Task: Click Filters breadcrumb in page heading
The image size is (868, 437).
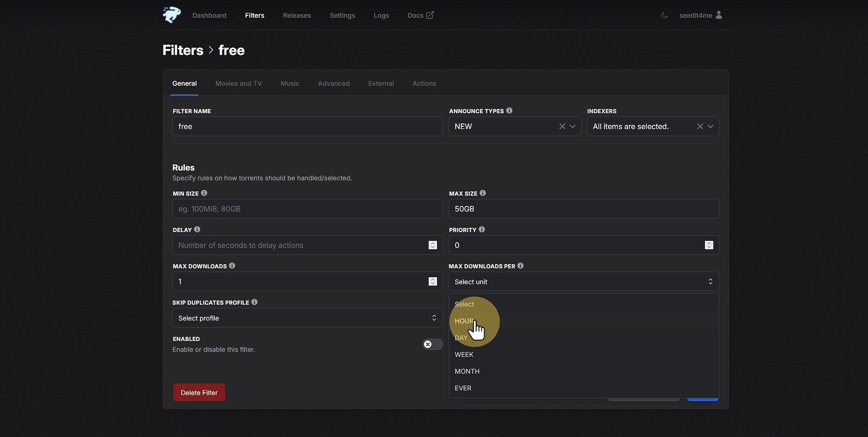Action: tap(183, 50)
